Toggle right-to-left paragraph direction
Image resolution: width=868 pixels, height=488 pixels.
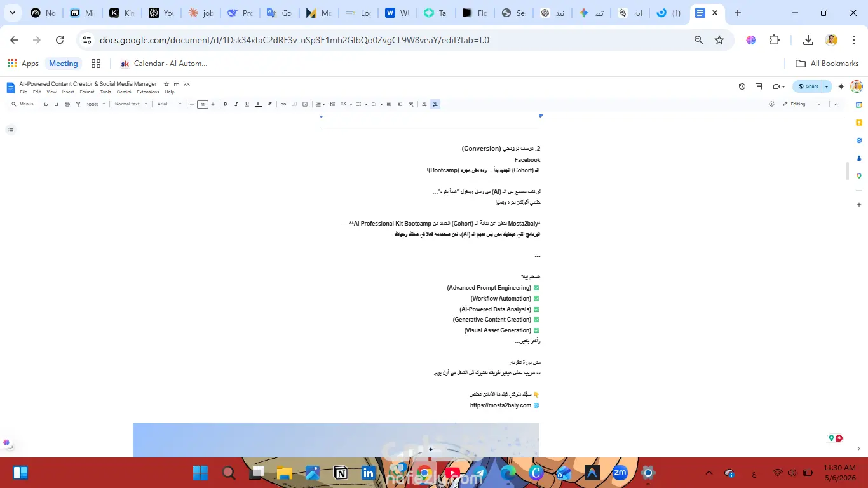(435, 104)
